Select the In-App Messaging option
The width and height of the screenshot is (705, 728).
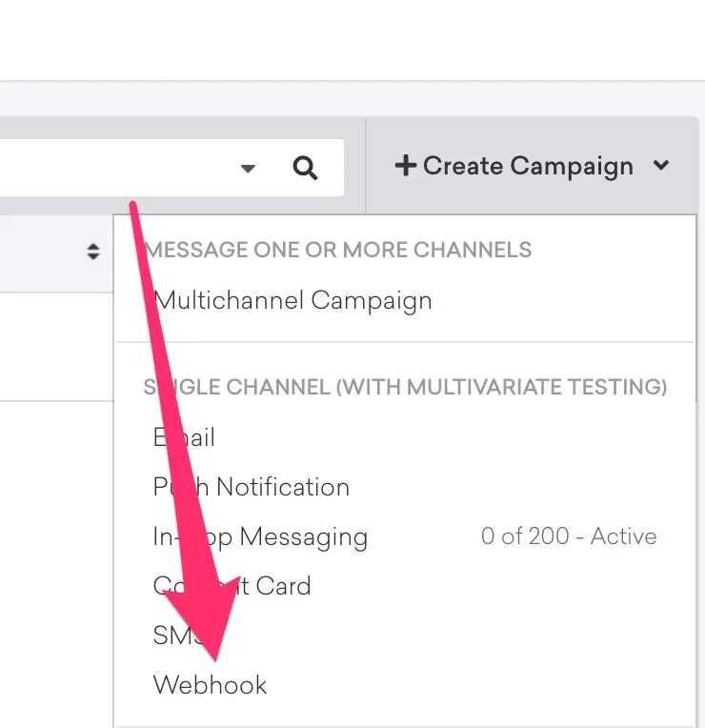(x=260, y=537)
